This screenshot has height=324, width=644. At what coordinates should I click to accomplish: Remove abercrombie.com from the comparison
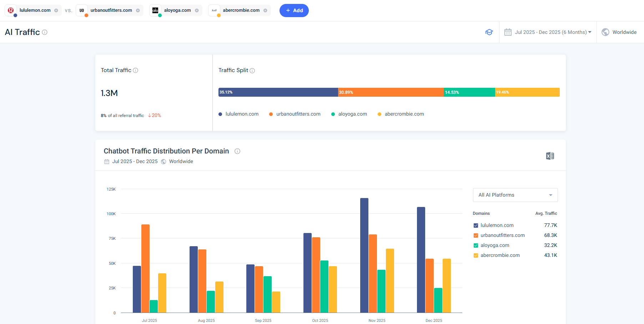click(x=265, y=10)
